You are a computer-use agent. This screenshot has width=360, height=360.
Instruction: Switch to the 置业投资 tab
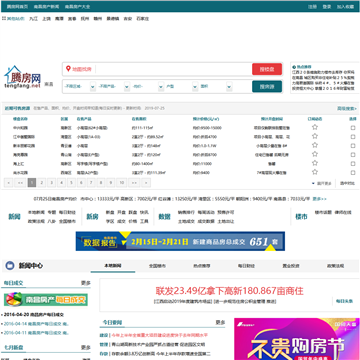291,266
